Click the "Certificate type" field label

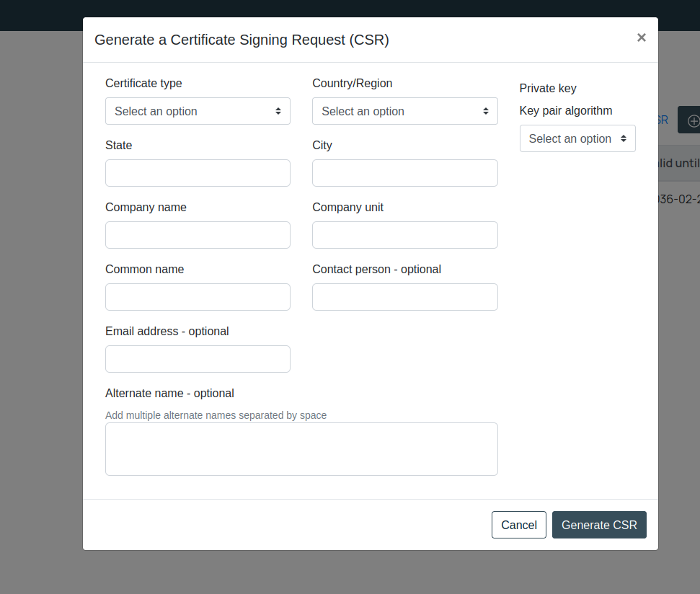point(143,84)
